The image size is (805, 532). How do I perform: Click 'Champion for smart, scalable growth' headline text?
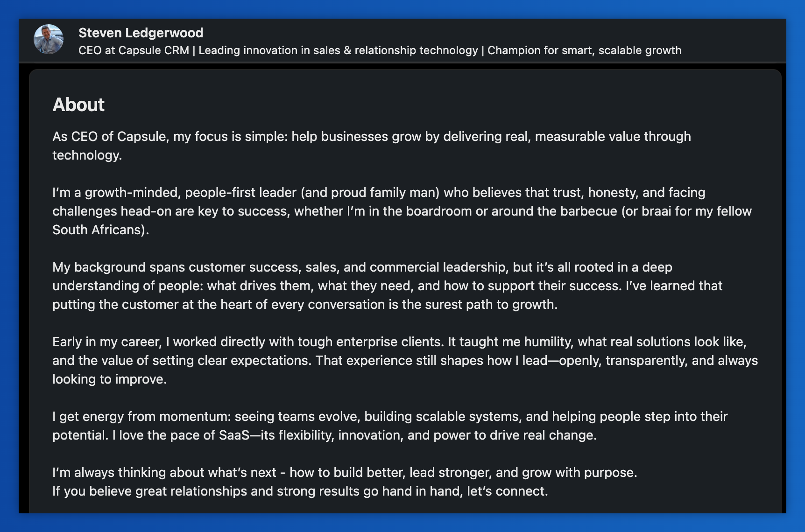tap(584, 50)
